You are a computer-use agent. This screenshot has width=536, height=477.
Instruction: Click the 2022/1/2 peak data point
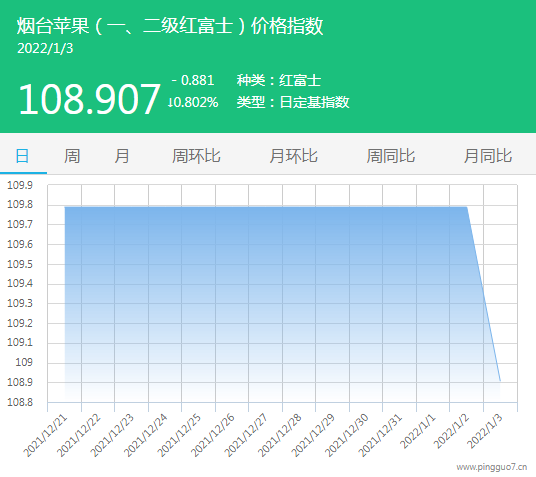[x=467, y=207]
